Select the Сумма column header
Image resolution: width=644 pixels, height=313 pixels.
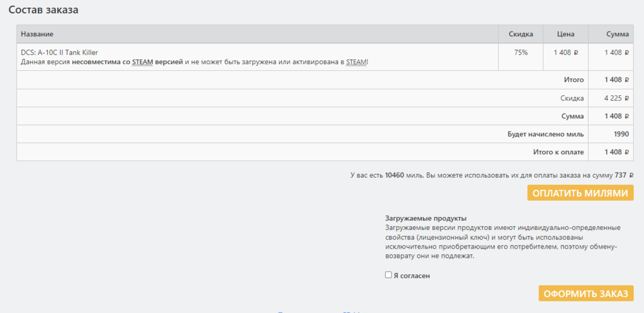[x=617, y=34]
